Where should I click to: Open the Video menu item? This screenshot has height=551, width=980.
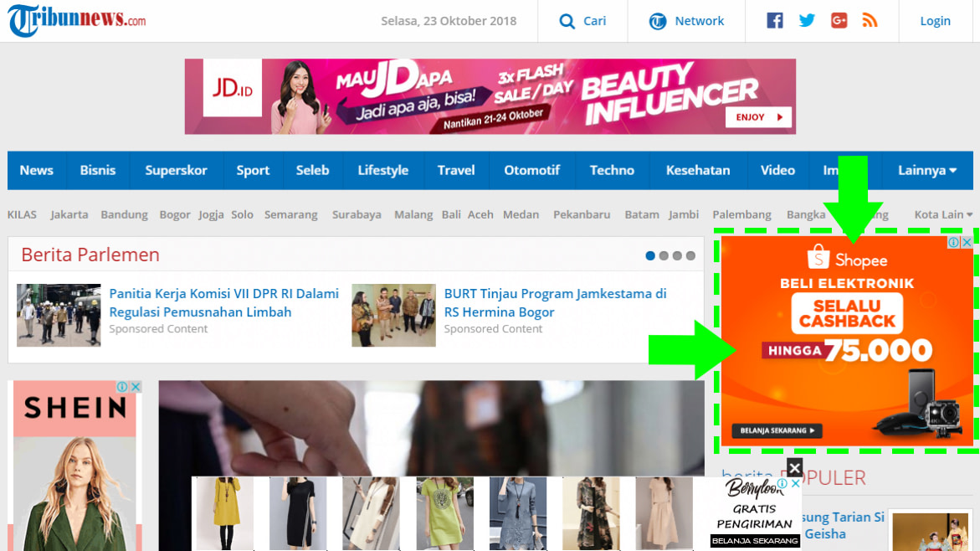coord(777,170)
